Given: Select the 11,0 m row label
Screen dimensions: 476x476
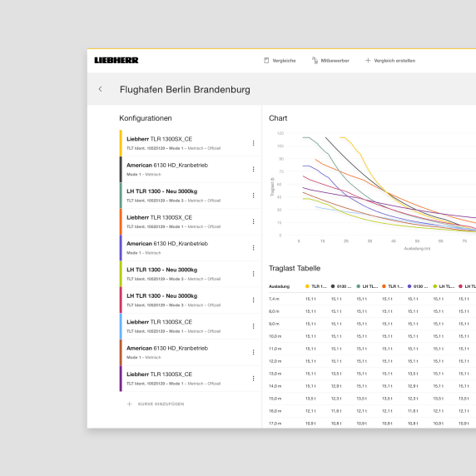Looking at the screenshot, I should [x=275, y=349].
